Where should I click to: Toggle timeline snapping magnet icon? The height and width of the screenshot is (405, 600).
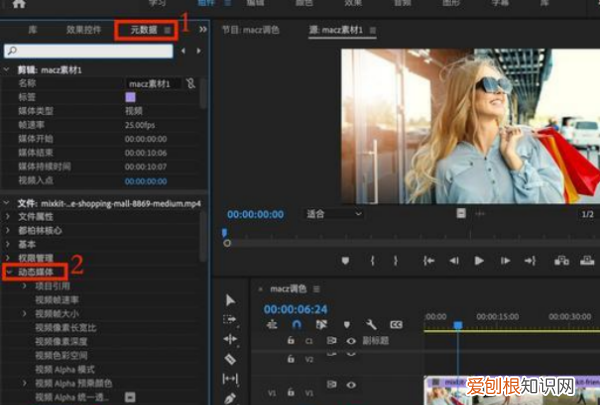pyautogui.click(x=297, y=325)
